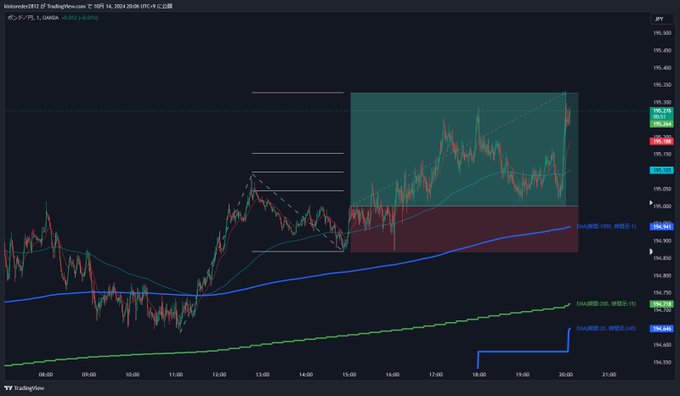This screenshot has height=396, width=680.
Task: Click the cyan 195.105 price label
Action: coord(661,170)
